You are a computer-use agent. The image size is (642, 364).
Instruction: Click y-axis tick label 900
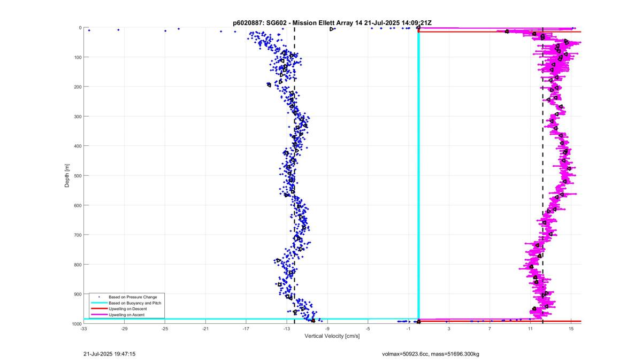[x=77, y=294]
